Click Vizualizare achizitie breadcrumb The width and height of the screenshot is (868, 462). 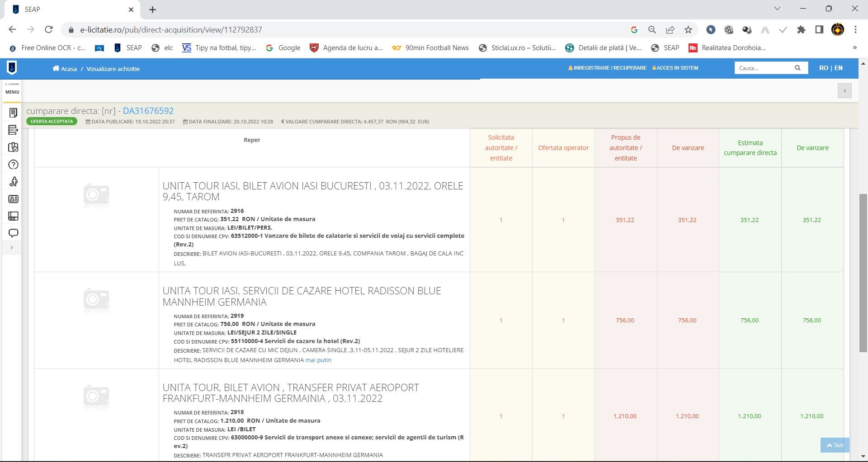[x=113, y=69]
